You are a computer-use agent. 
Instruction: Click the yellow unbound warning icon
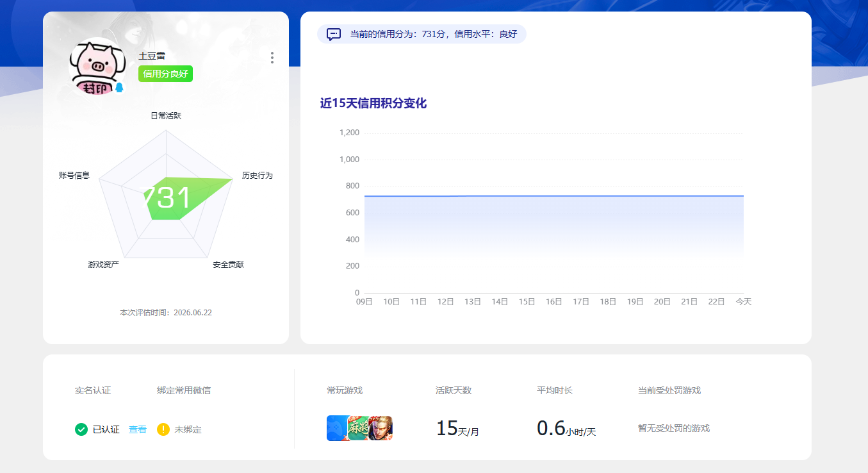pos(163,429)
